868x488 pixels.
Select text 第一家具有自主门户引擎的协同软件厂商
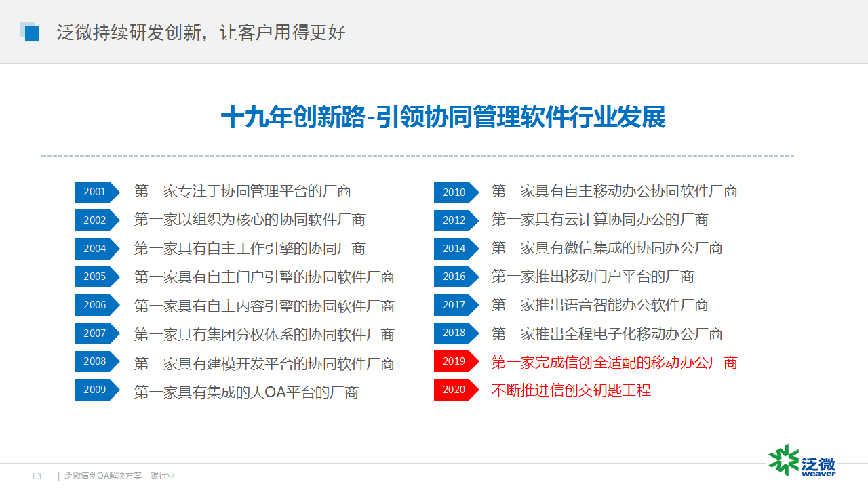264,277
